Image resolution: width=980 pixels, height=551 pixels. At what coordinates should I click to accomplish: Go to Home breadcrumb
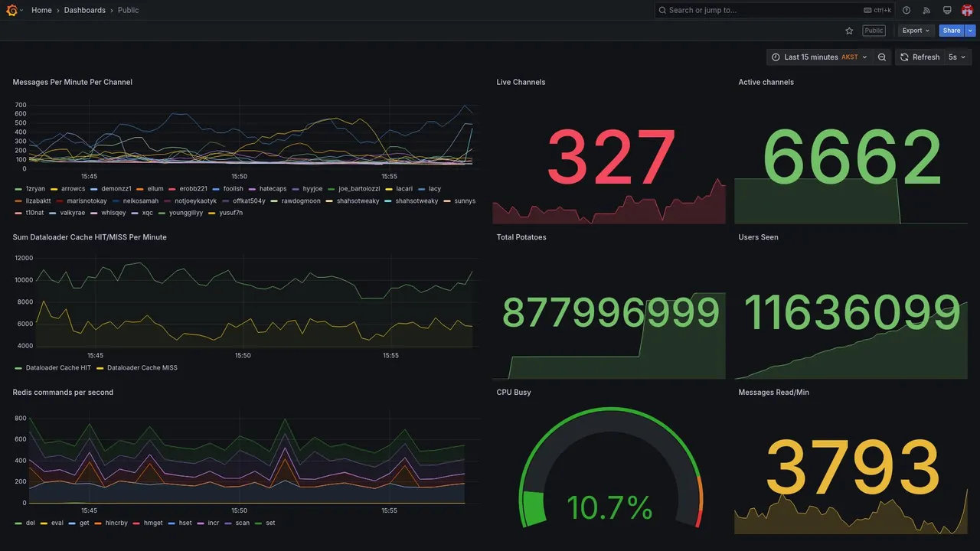click(x=41, y=10)
